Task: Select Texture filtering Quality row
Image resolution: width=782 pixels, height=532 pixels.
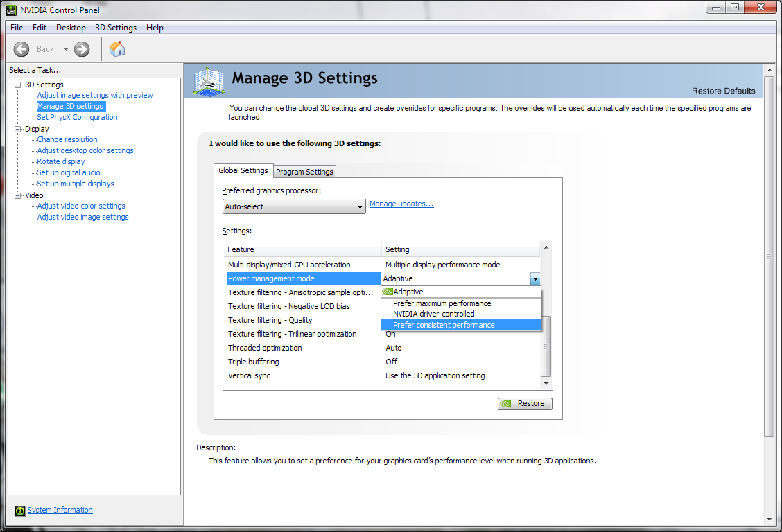Action: point(303,320)
